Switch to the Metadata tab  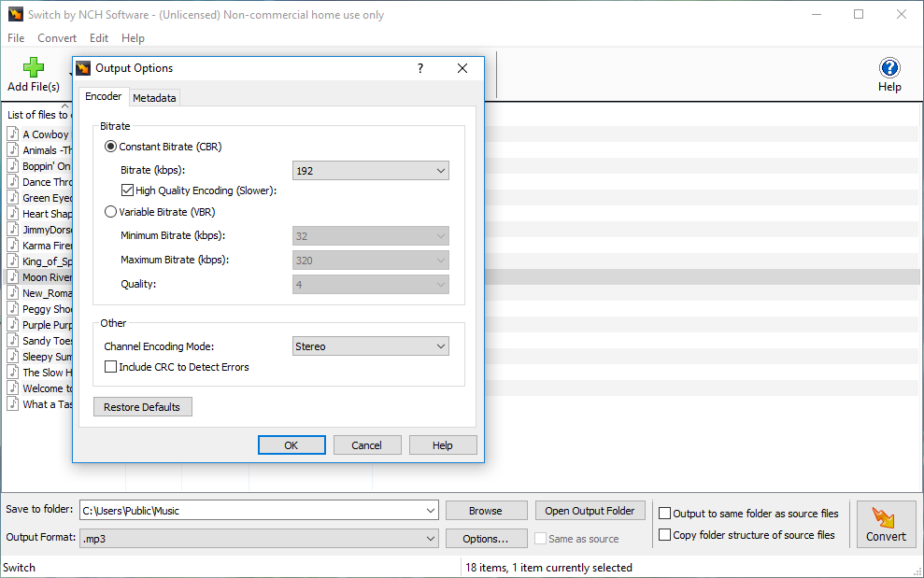[x=154, y=96]
